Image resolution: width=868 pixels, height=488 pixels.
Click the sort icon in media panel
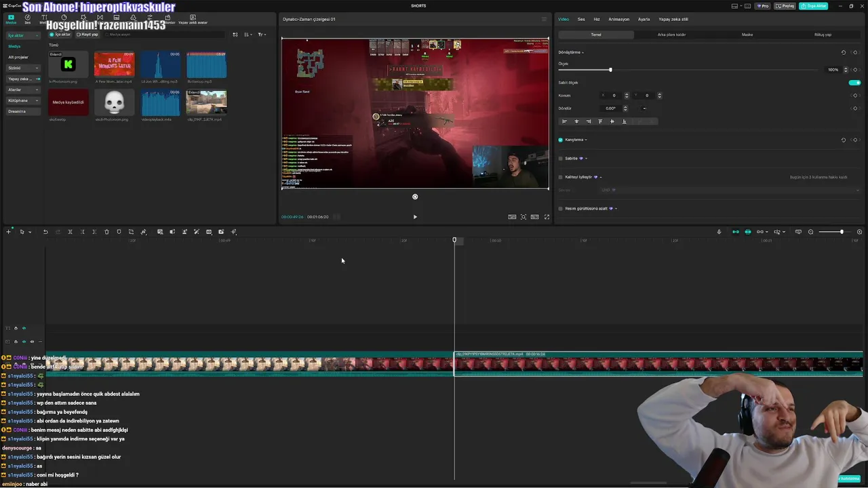(x=248, y=35)
